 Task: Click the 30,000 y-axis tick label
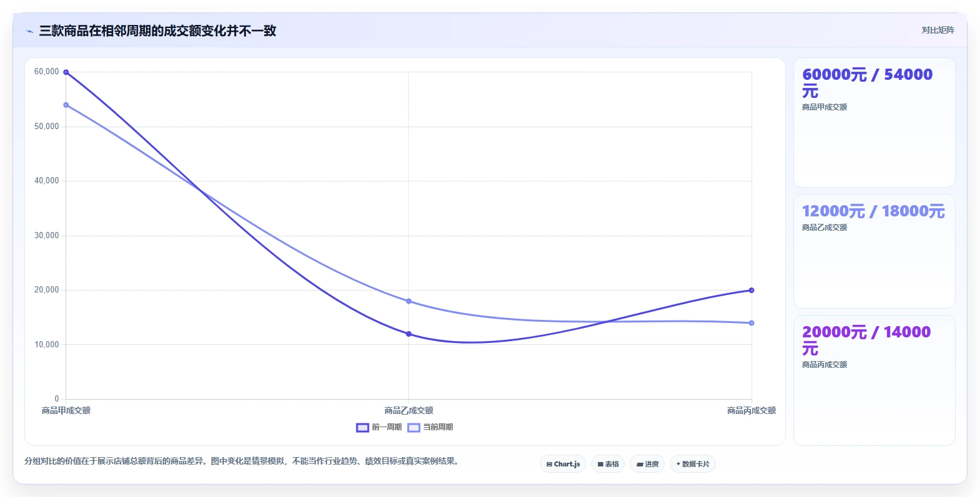tap(47, 236)
